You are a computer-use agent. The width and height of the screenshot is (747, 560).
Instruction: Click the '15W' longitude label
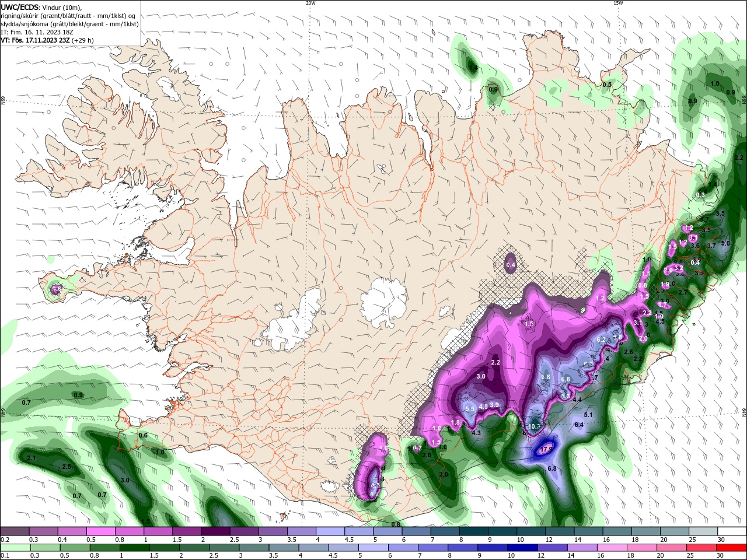pyautogui.click(x=618, y=3)
